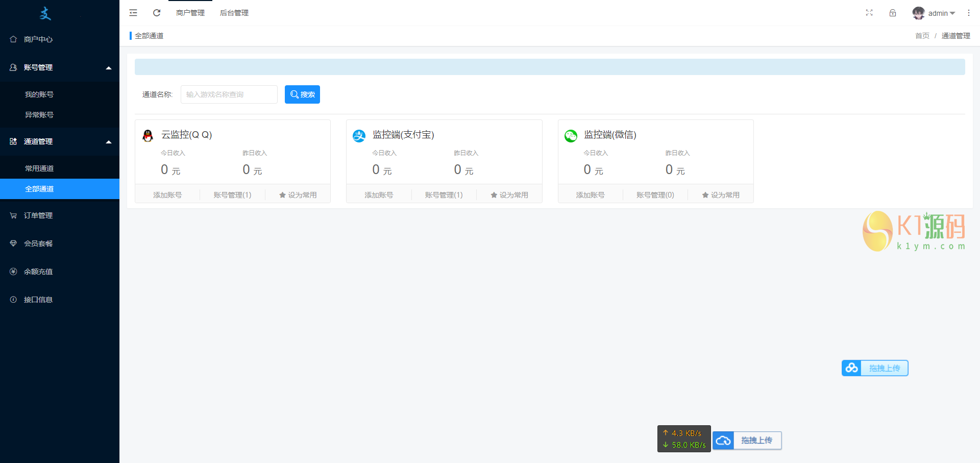Open 账号管理(0) for 监控端(微信)
This screenshot has height=463, width=980.
pos(655,195)
